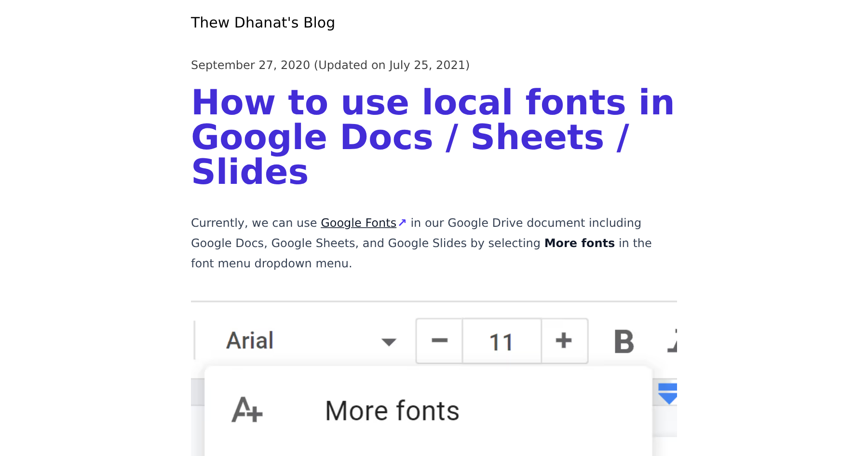Open the blue filled dropdown in the toolbar screenshot
The image size is (868, 456).
point(668,392)
